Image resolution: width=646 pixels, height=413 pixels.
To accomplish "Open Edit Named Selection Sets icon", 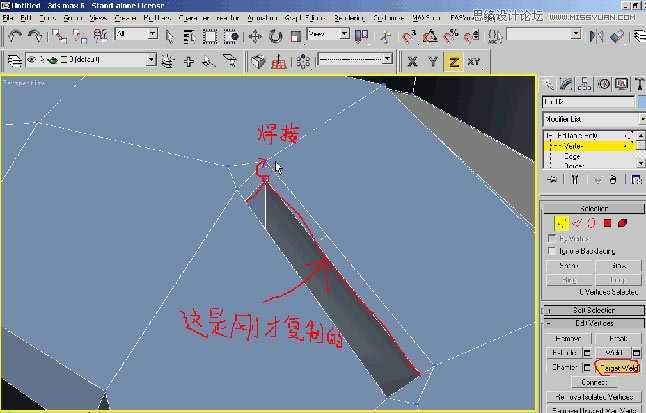I will point(494,36).
